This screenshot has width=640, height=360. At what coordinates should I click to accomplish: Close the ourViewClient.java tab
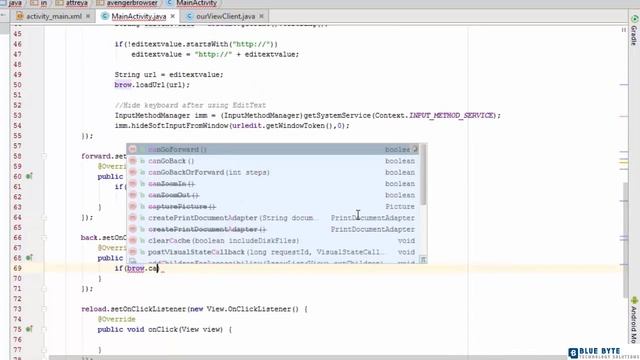pos(262,16)
